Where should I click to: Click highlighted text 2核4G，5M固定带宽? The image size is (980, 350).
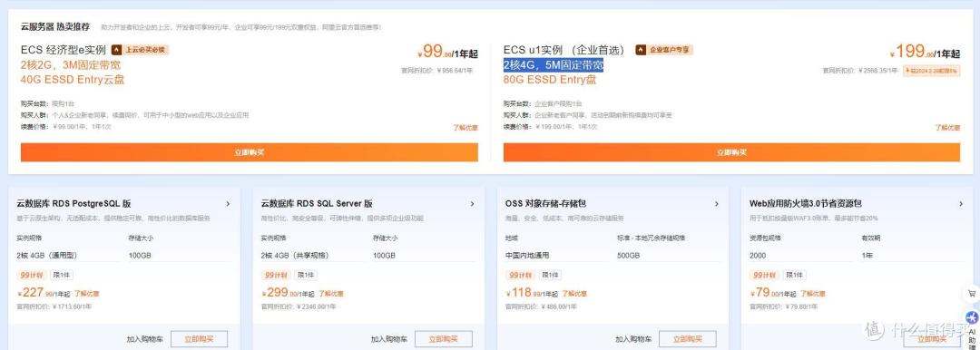point(554,65)
